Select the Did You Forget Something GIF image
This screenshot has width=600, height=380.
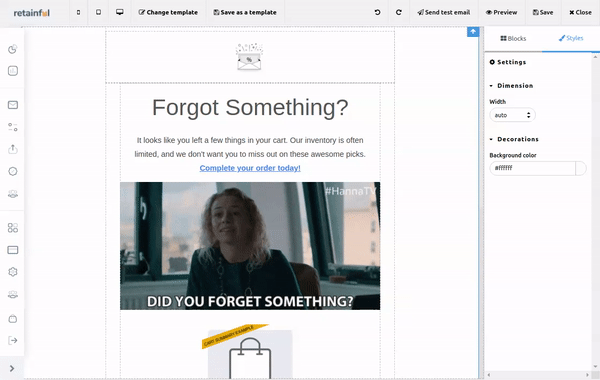250,246
